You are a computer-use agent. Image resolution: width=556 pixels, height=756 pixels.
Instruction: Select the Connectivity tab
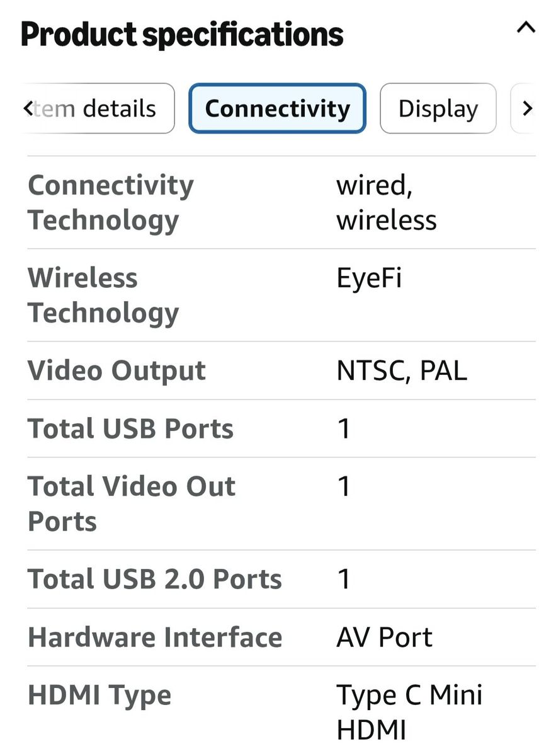[277, 108]
